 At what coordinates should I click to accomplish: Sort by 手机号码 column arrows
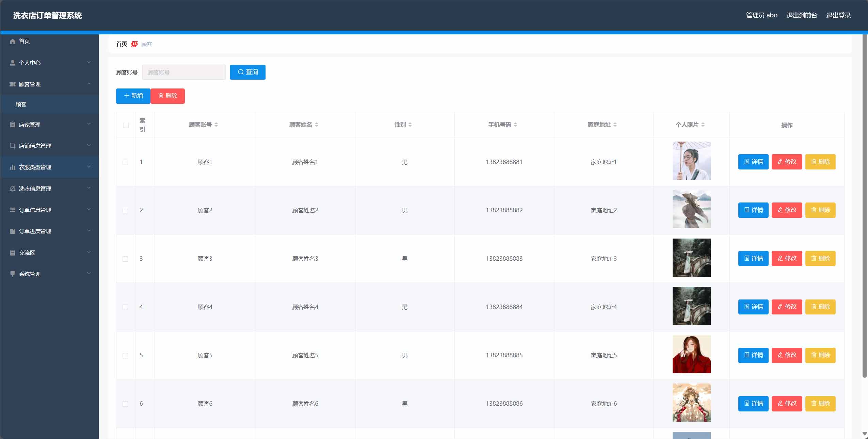point(515,125)
